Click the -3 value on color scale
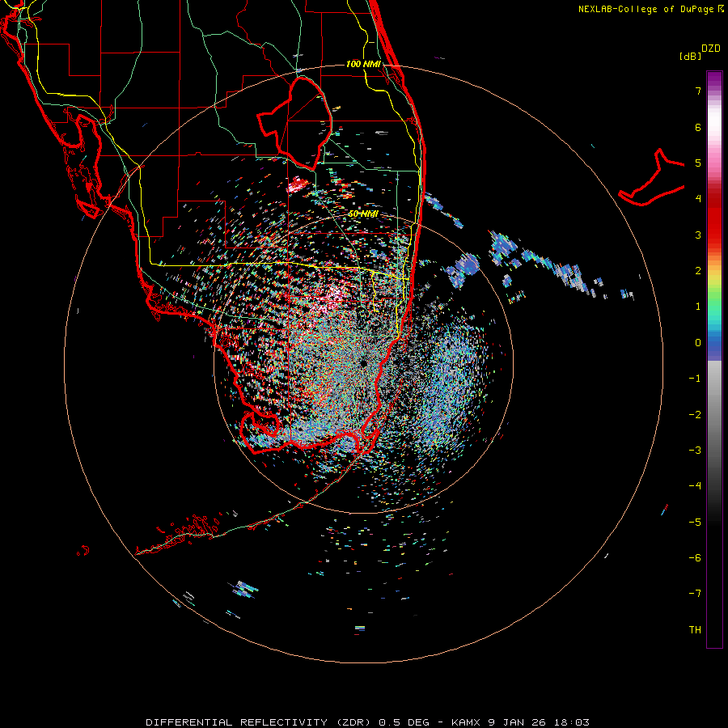 (x=695, y=451)
